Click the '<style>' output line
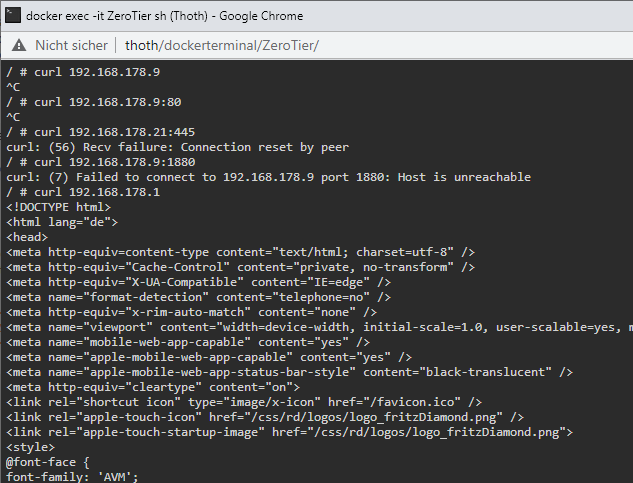 (x=30, y=447)
